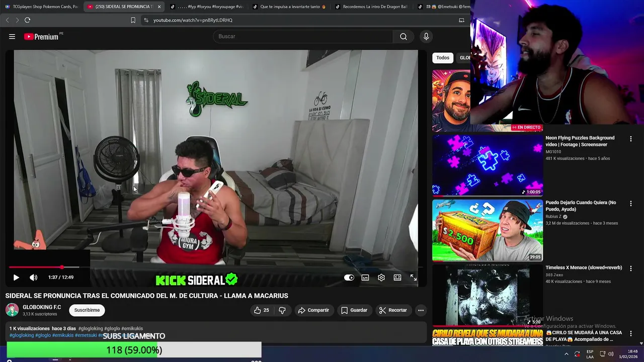Open GLOBOKING F.C channel name link

[x=42, y=307]
